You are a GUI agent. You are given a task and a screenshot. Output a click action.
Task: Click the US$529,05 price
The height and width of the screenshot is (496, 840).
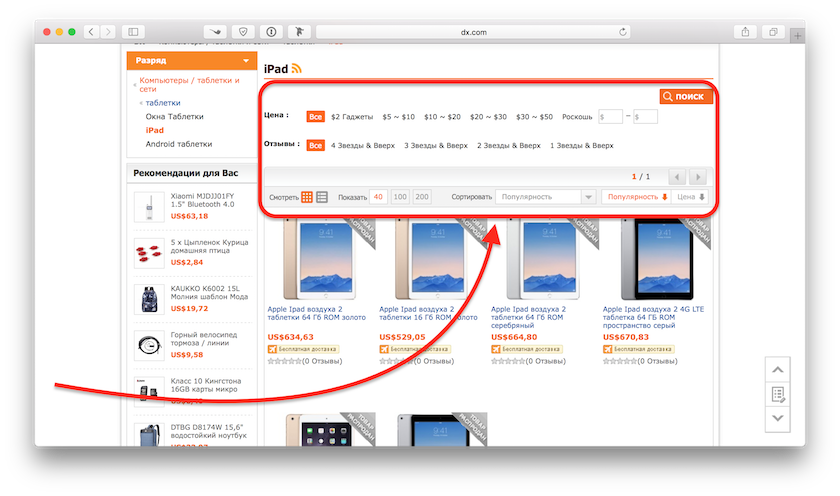(x=402, y=337)
